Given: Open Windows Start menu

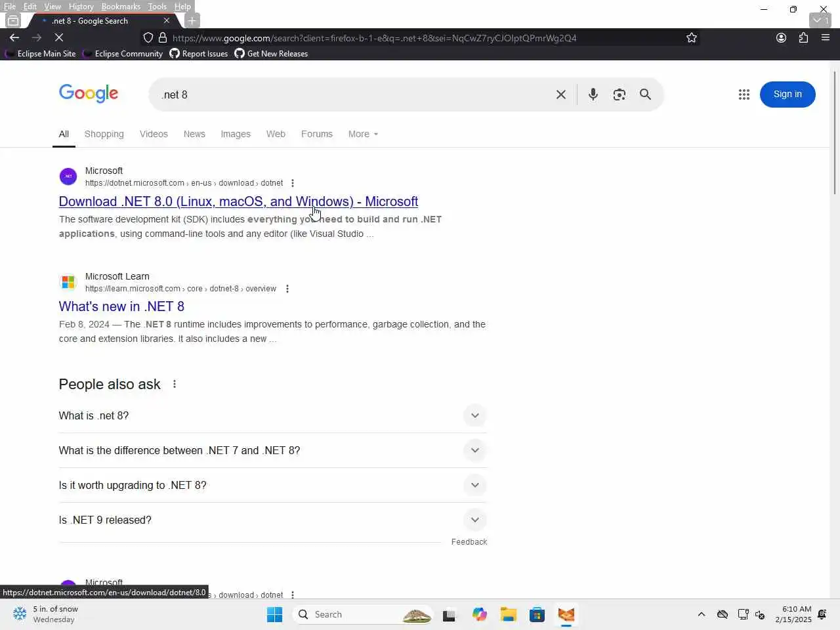Looking at the screenshot, I should tap(274, 614).
